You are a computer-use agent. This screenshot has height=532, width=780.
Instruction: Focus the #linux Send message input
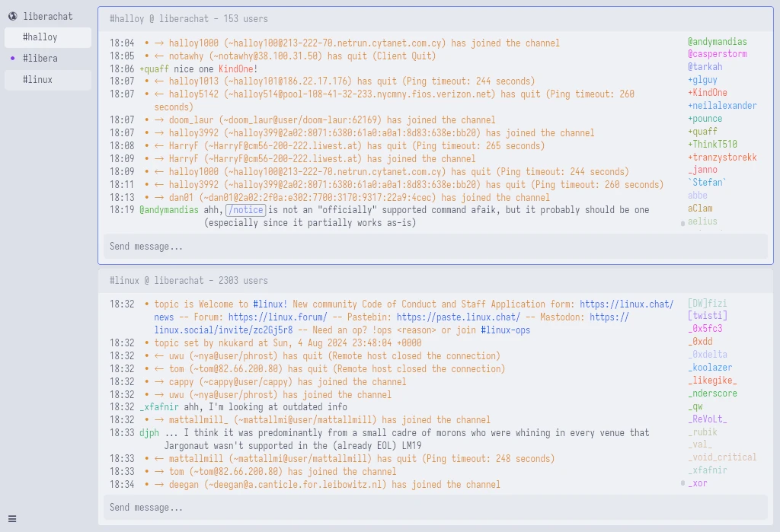[x=435, y=508]
